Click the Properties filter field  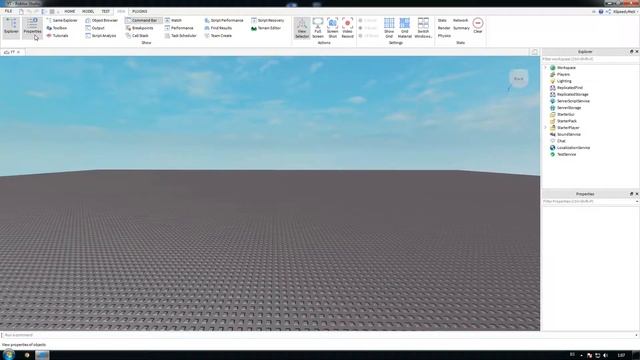(x=588, y=202)
